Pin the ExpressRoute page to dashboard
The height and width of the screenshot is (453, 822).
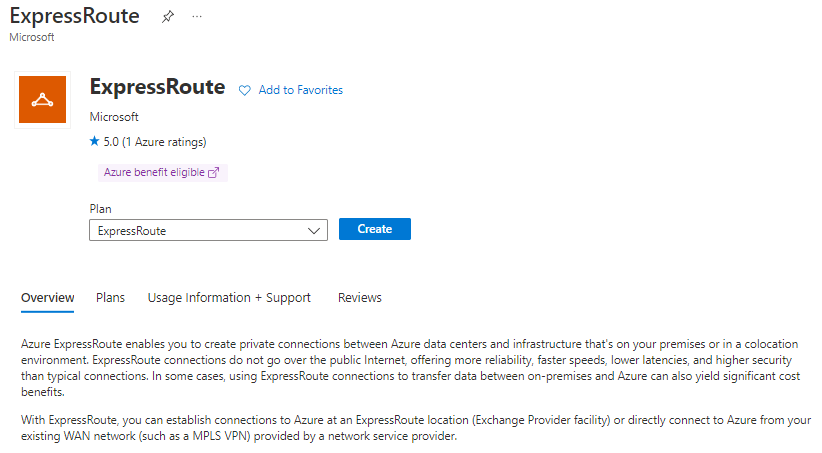click(x=168, y=17)
